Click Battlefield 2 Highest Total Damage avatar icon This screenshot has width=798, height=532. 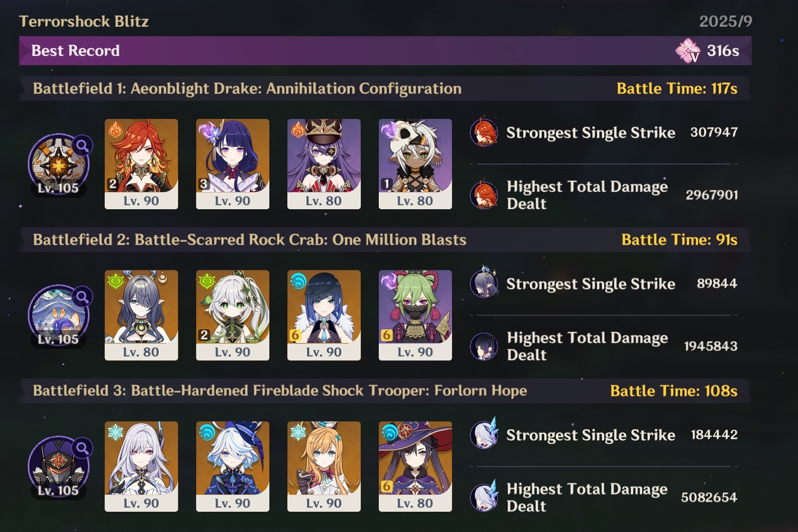click(484, 347)
